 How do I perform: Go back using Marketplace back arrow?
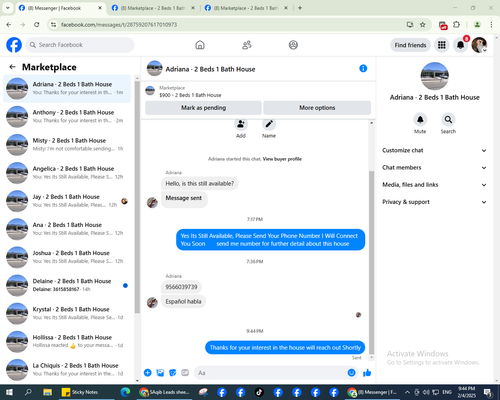click(x=13, y=67)
